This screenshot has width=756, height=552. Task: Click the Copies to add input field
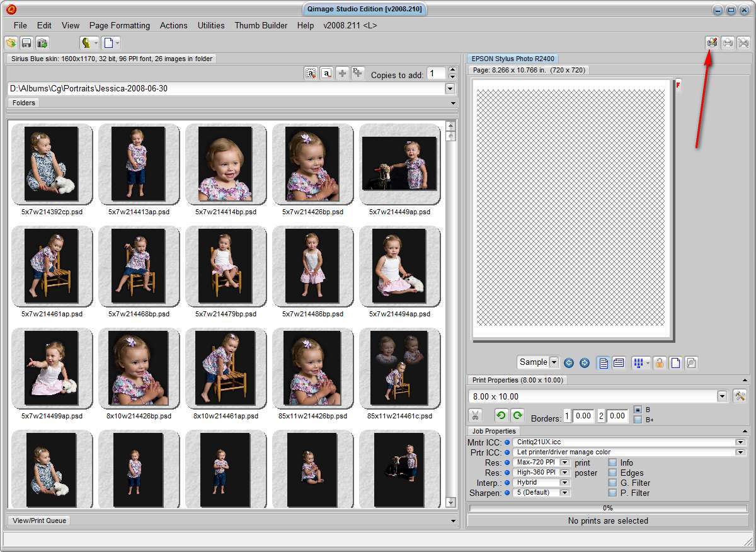click(436, 74)
